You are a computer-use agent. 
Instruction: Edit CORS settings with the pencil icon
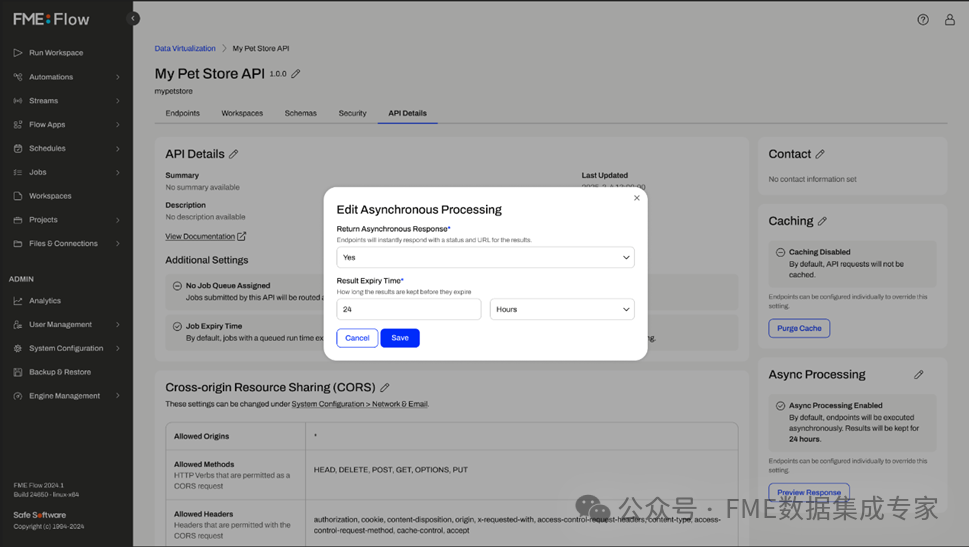pyautogui.click(x=384, y=388)
